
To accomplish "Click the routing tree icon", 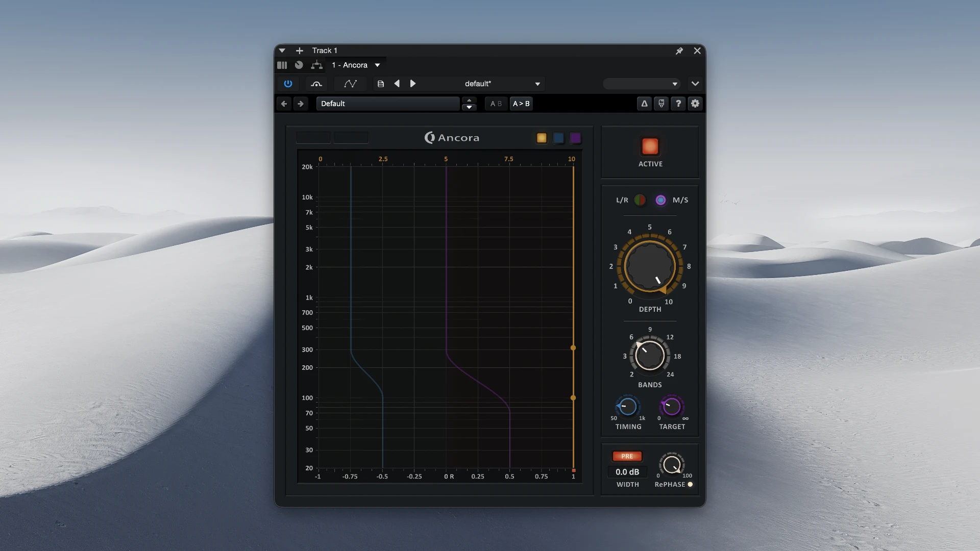I will point(316,65).
